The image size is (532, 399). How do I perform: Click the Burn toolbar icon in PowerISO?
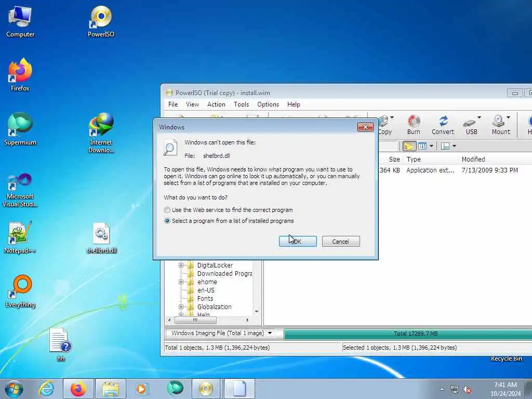[x=414, y=125]
